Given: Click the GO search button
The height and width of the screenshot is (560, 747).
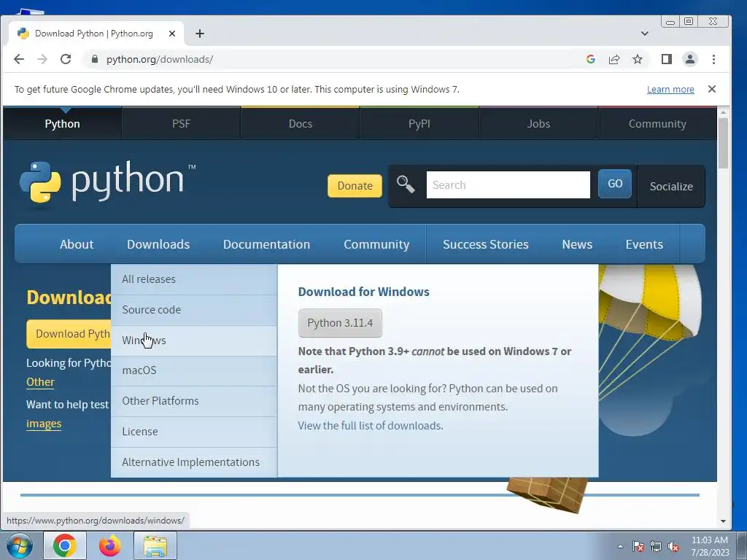Looking at the screenshot, I should (x=615, y=184).
